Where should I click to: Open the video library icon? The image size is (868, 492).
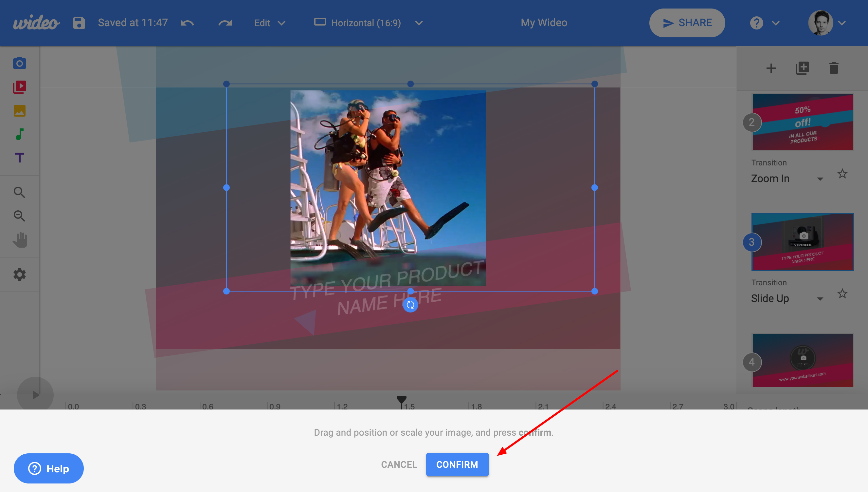pos(20,87)
